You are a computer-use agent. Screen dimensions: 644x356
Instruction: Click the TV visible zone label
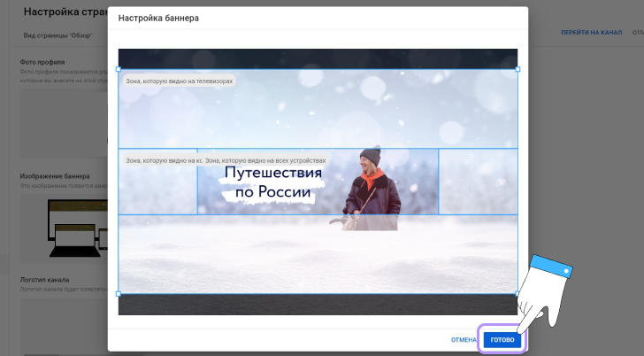180,81
